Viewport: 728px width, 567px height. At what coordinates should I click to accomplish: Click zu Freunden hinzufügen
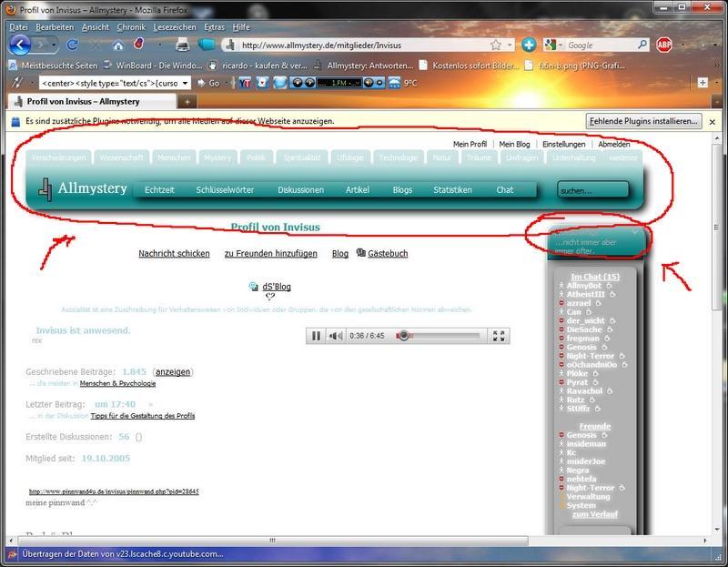click(x=270, y=254)
